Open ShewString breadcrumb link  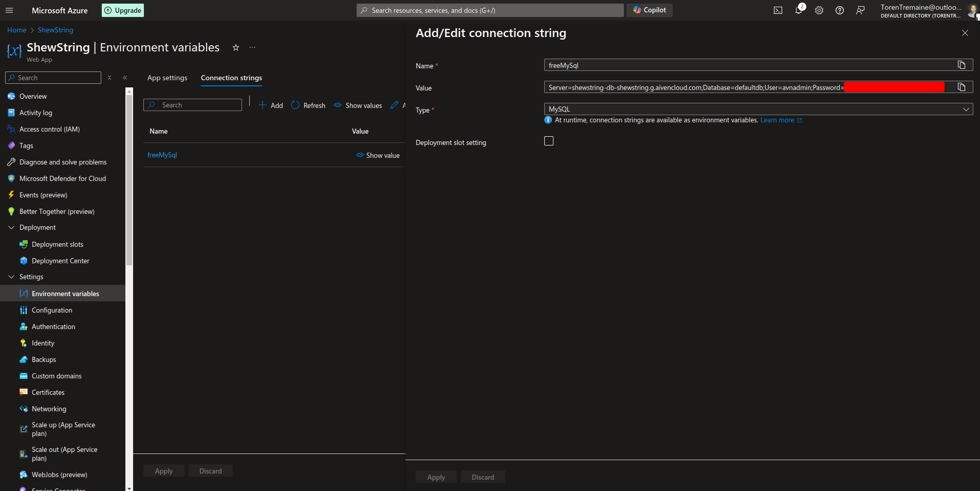[56, 30]
